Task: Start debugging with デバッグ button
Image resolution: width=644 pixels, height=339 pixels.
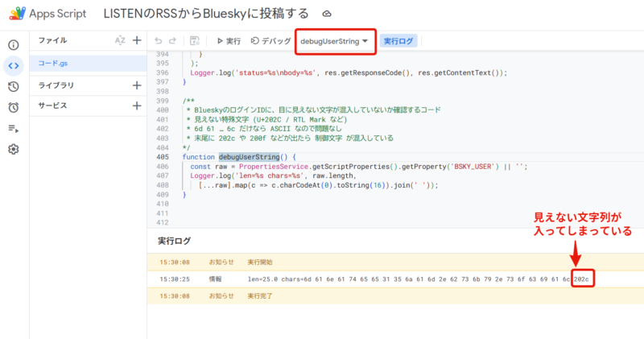Action: [x=270, y=40]
